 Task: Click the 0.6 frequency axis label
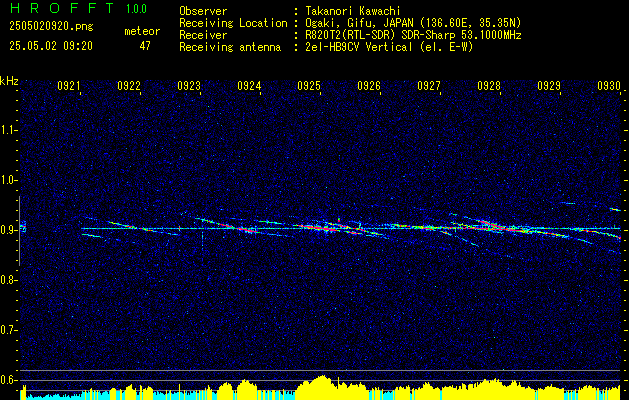click(x=9, y=380)
